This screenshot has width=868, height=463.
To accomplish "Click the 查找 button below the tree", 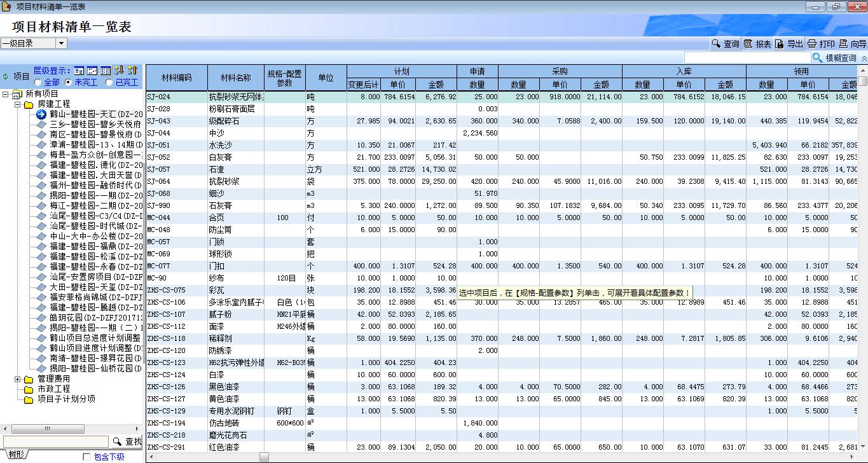I will click(x=127, y=441).
